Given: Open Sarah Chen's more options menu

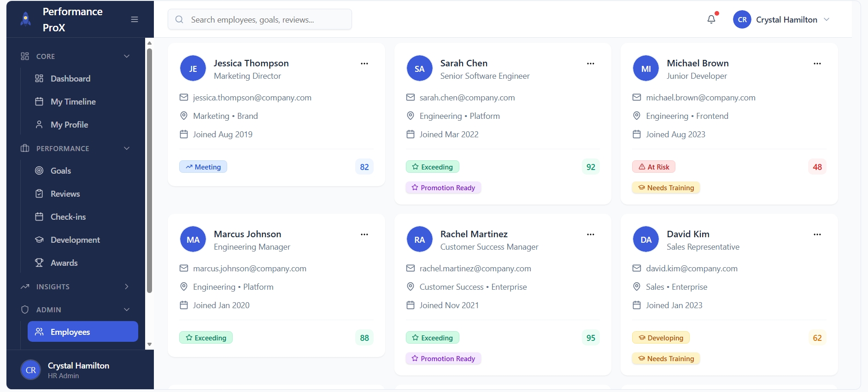Looking at the screenshot, I should pos(591,64).
